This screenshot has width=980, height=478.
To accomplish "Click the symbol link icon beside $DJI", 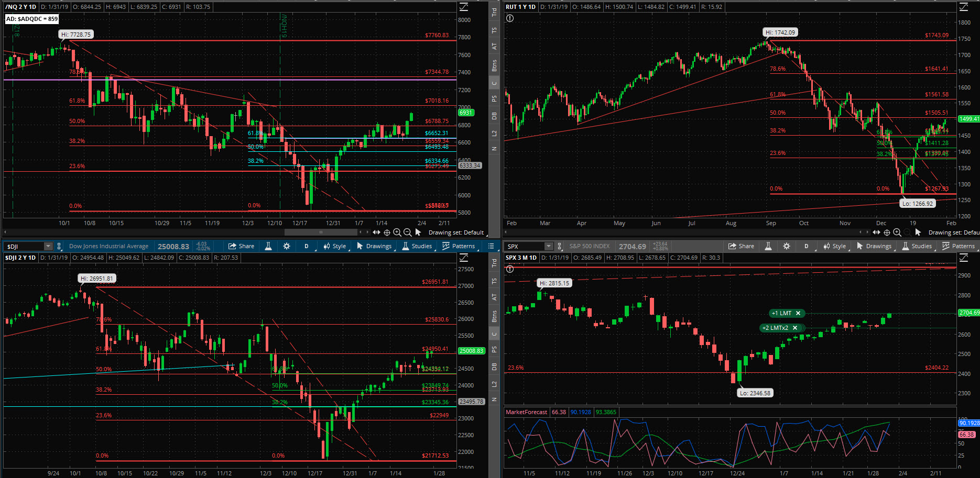I will 59,246.
